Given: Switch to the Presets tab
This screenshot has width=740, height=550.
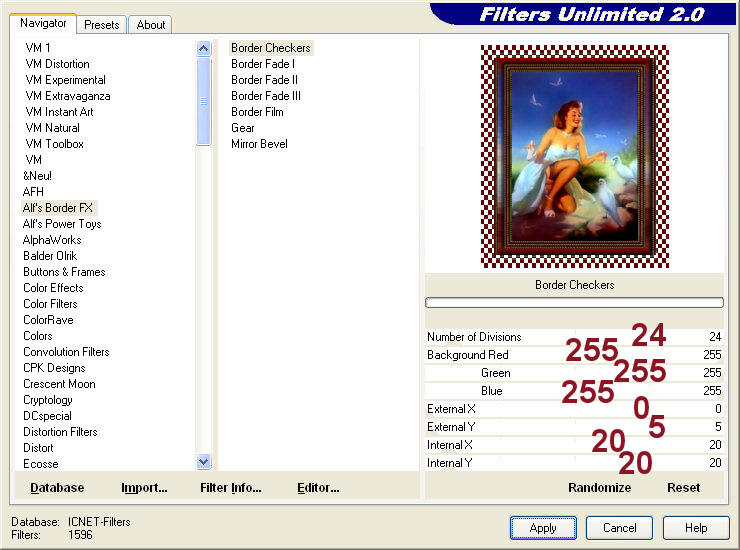Looking at the screenshot, I should pyautogui.click(x=101, y=25).
